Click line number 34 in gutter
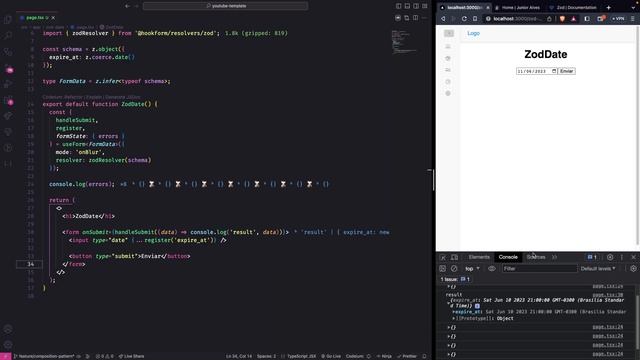Viewport: 640px width, 360px height. coord(31,264)
